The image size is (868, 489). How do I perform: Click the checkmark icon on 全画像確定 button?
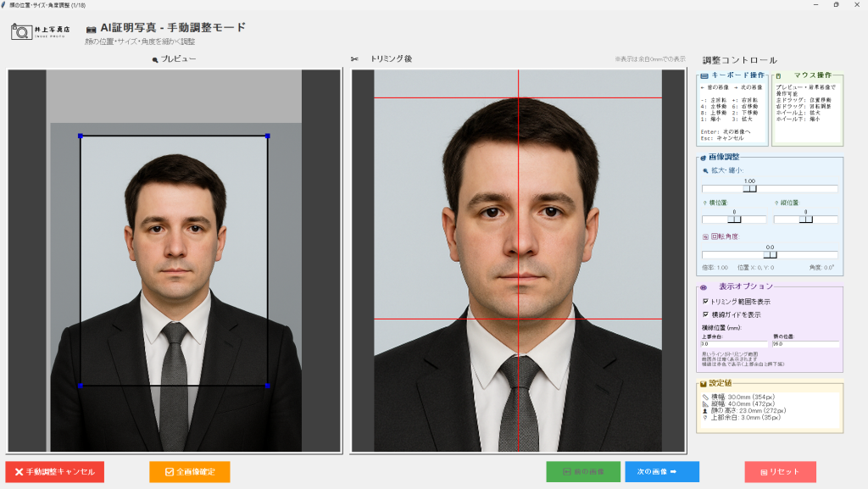pos(170,472)
